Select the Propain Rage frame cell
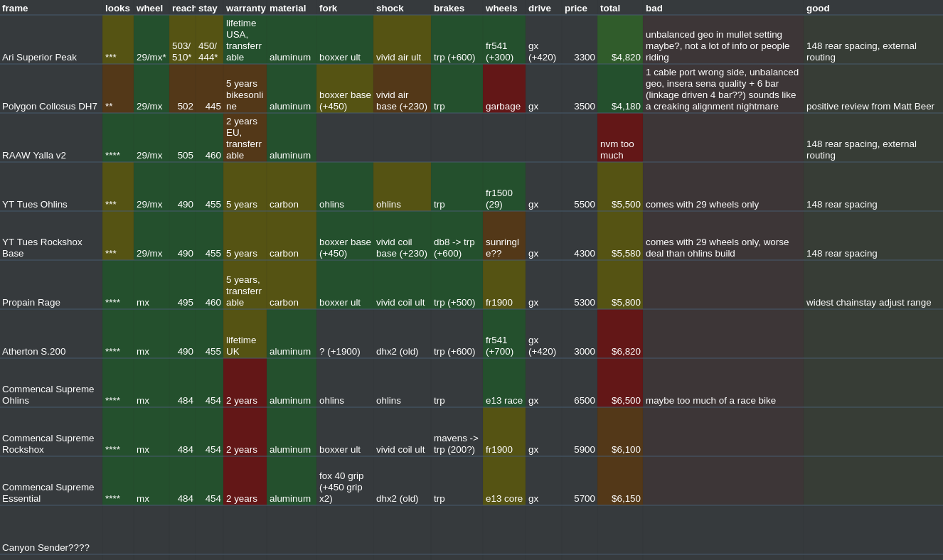Screen dimensions: 943x560 51,286
